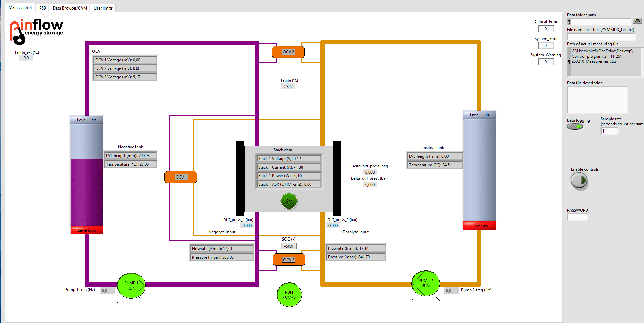Click the Tambi (°C) value 23,5

(x=288, y=87)
